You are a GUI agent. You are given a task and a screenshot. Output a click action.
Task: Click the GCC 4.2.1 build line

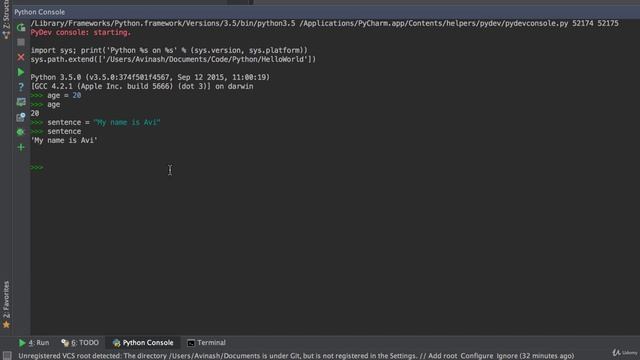pos(142,87)
